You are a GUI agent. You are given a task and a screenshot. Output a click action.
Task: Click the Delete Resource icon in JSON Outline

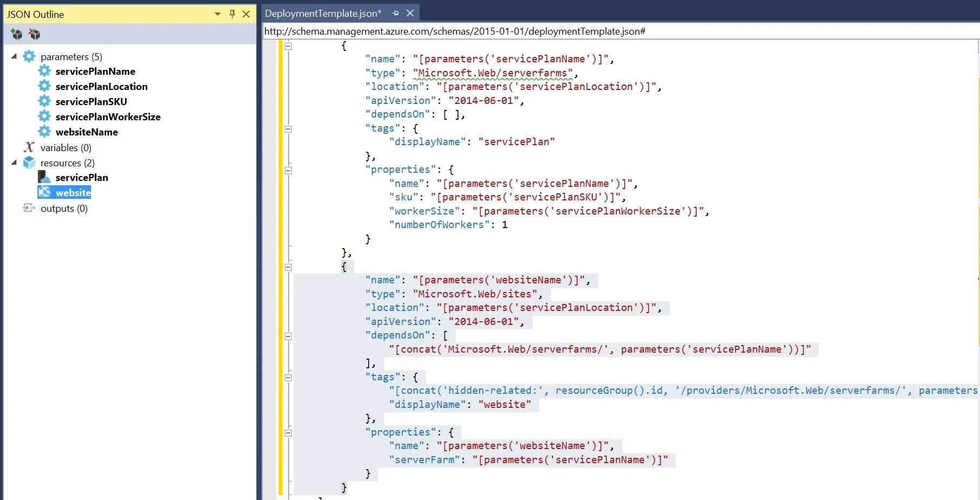point(35,34)
